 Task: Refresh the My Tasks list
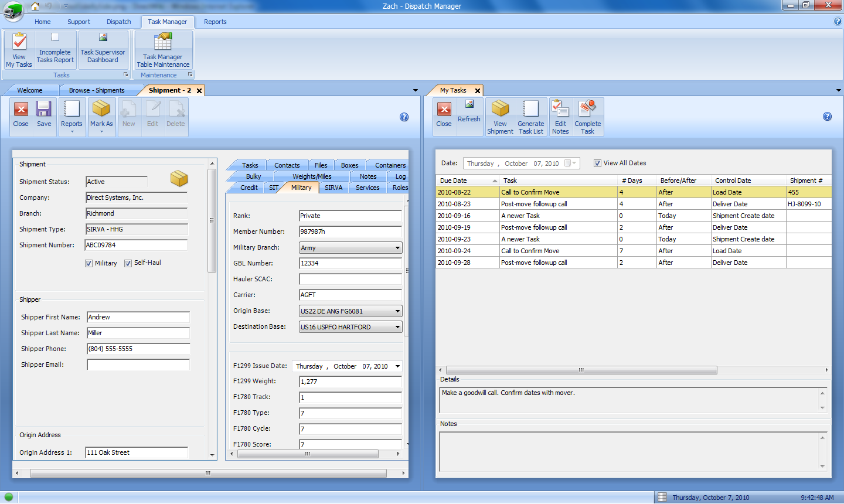pyautogui.click(x=469, y=111)
